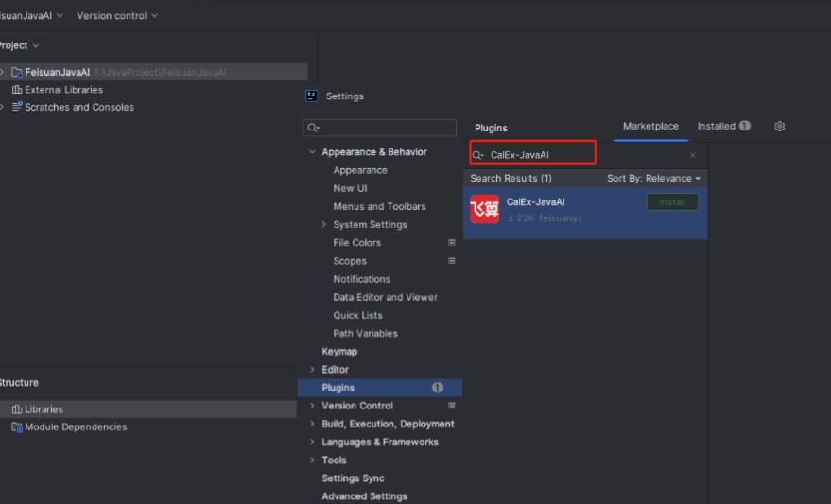Open Quick Lists settings
831x504 pixels.
tap(357, 315)
